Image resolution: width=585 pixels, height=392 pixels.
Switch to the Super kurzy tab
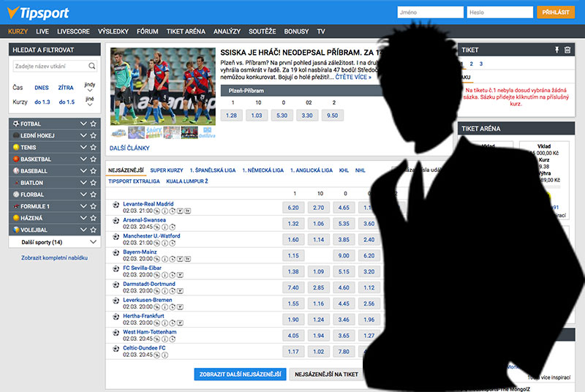pos(167,170)
